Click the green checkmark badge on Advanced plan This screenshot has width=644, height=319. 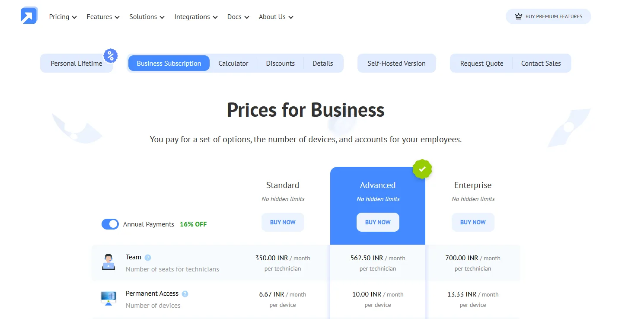click(x=422, y=169)
